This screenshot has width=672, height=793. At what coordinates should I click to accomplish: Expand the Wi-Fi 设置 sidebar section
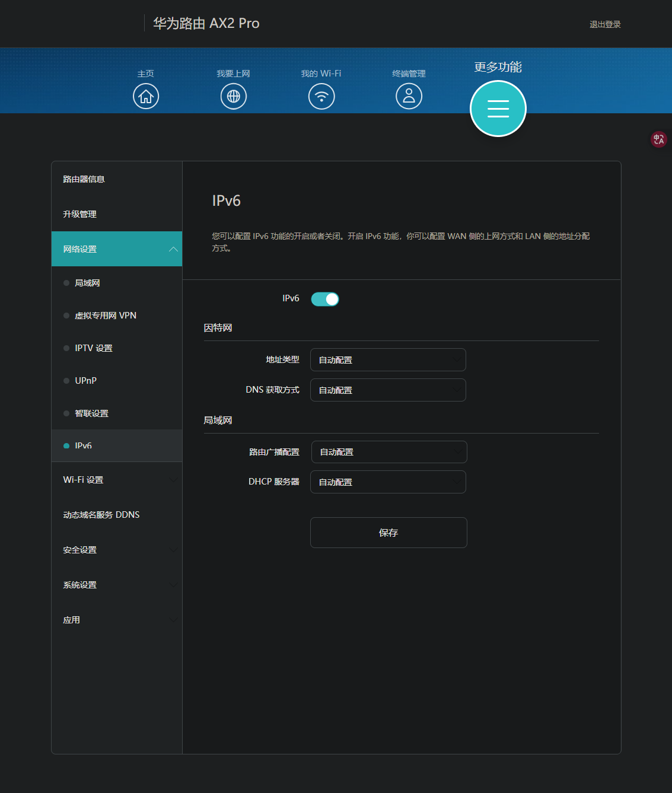coord(117,480)
